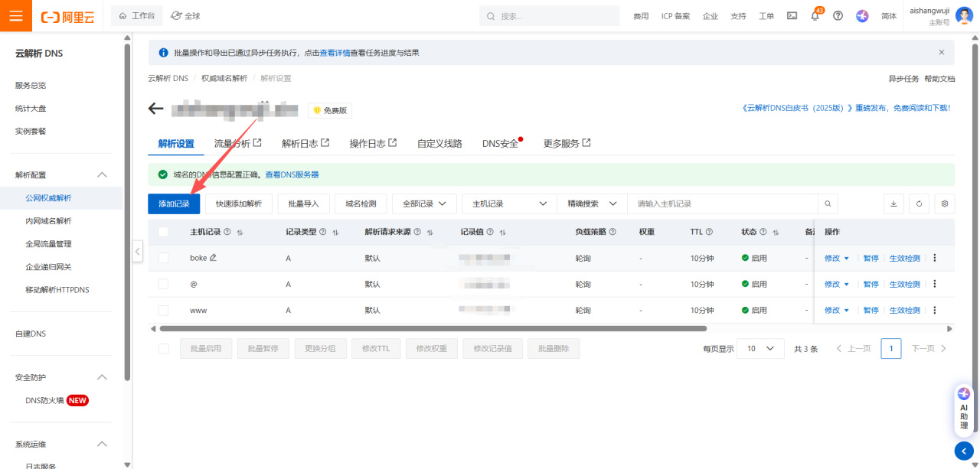Select all records checkbox in header
This screenshot has width=980, height=469.
point(163,232)
